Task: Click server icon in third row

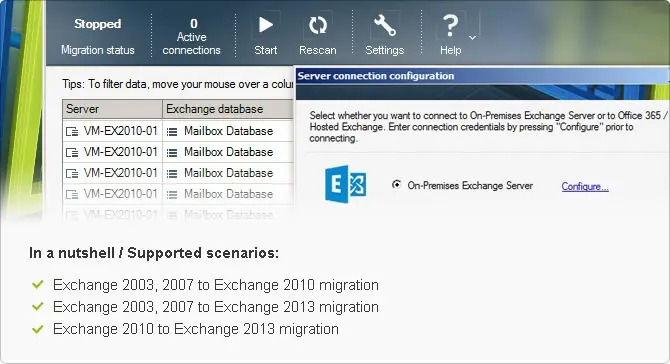Action: [x=72, y=173]
